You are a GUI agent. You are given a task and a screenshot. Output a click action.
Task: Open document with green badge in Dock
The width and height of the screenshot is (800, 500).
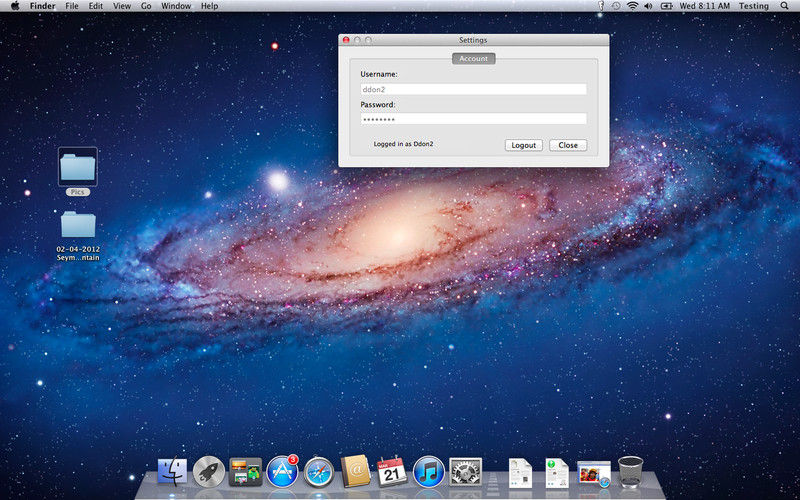tap(557, 472)
